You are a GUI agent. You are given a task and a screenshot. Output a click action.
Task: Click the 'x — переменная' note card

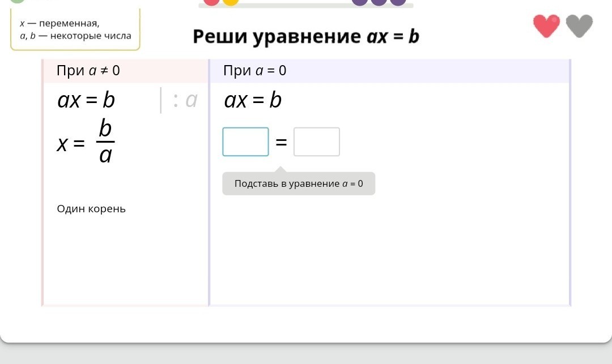click(75, 29)
